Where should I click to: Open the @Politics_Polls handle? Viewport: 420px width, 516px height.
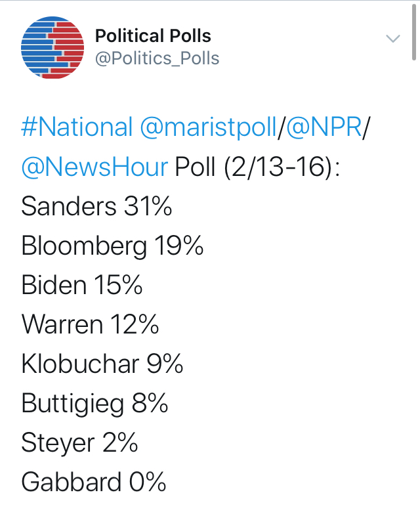[x=157, y=58]
